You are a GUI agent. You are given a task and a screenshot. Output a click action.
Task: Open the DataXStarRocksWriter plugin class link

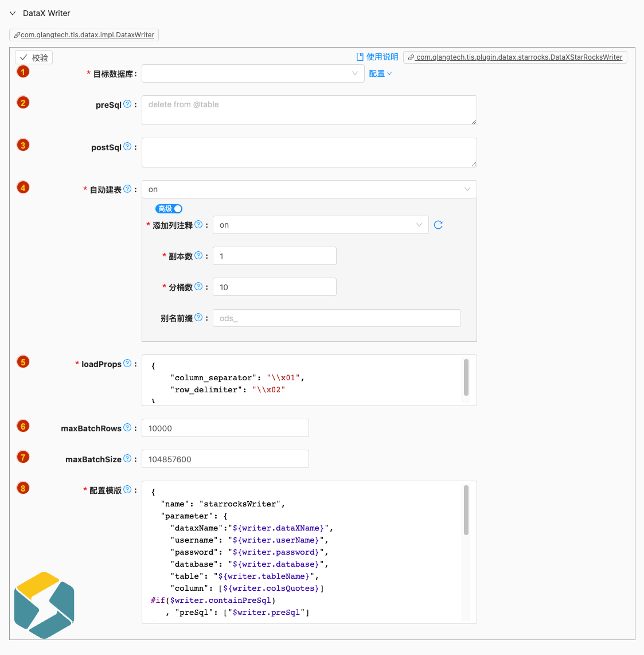click(515, 57)
